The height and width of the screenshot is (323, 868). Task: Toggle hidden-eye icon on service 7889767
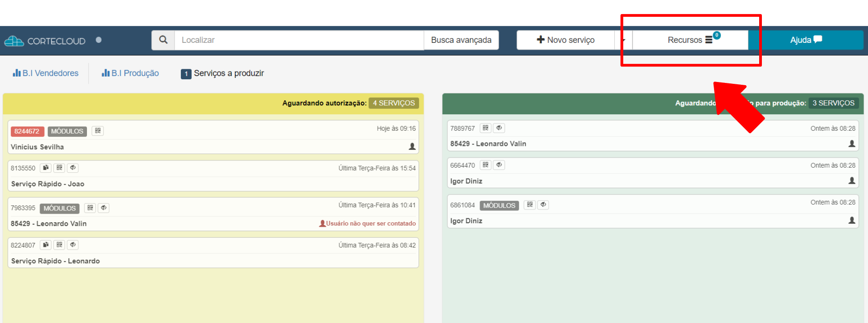click(499, 128)
